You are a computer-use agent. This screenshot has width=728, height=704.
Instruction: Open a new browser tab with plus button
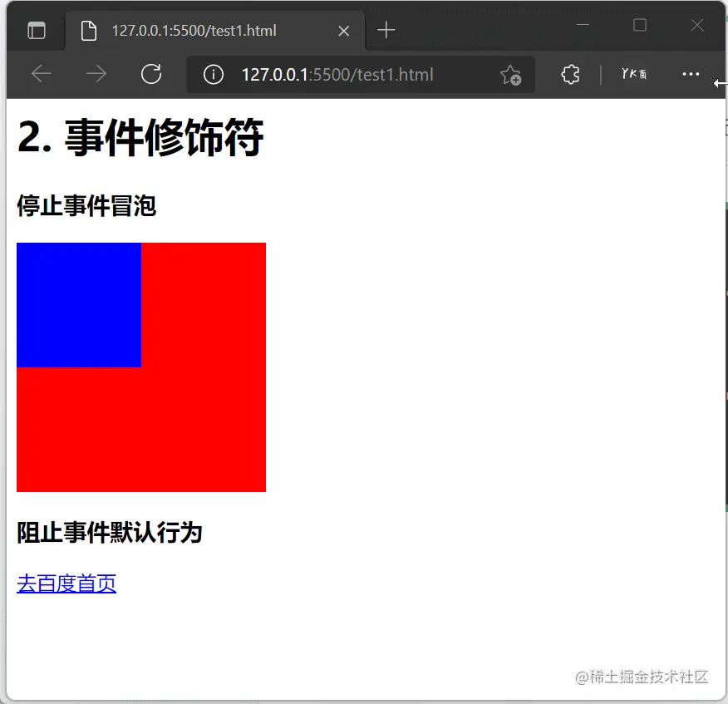click(386, 30)
